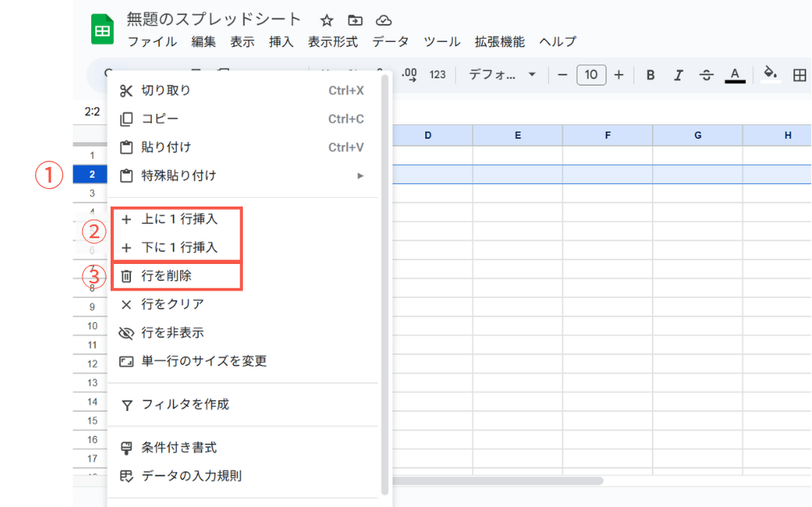Increase decimal places (.00) toolbar icon

click(409, 74)
